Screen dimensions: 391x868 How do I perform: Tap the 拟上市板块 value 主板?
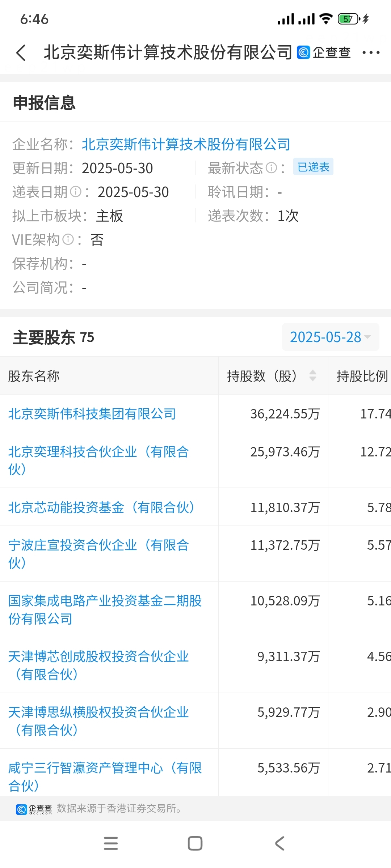tap(110, 216)
